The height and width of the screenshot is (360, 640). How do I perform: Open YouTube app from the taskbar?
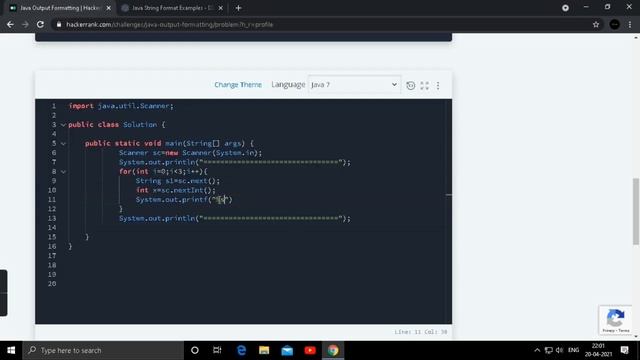click(x=310, y=350)
